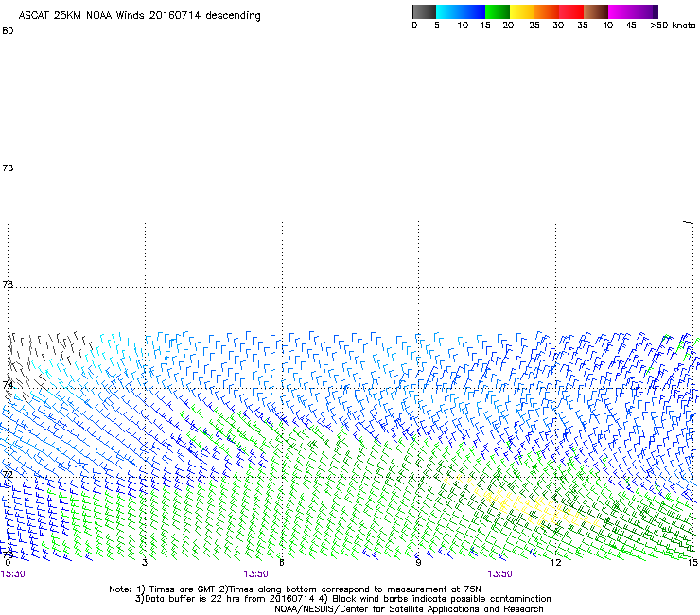The image size is (700, 615).
Task: Click the 74 latitude axis label
Action: [x=8, y=385]
